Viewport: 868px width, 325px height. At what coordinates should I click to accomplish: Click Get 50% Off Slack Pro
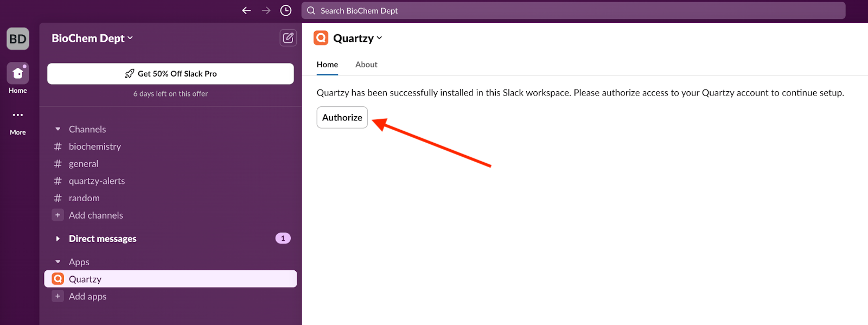(x=170, y=74)
